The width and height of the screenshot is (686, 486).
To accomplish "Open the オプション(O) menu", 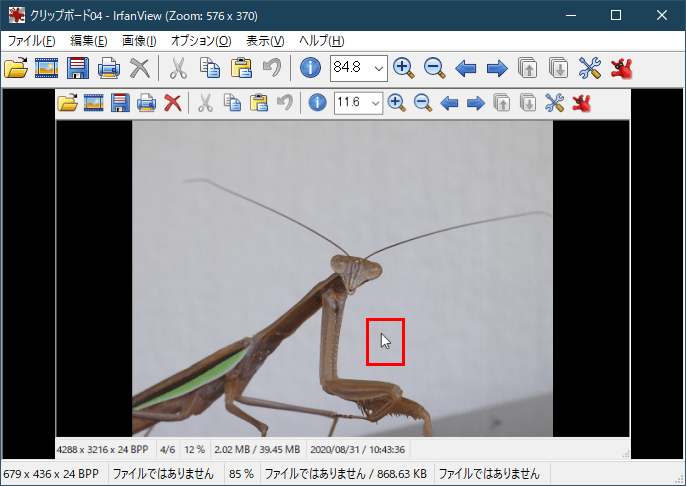I will pos(200,41).
